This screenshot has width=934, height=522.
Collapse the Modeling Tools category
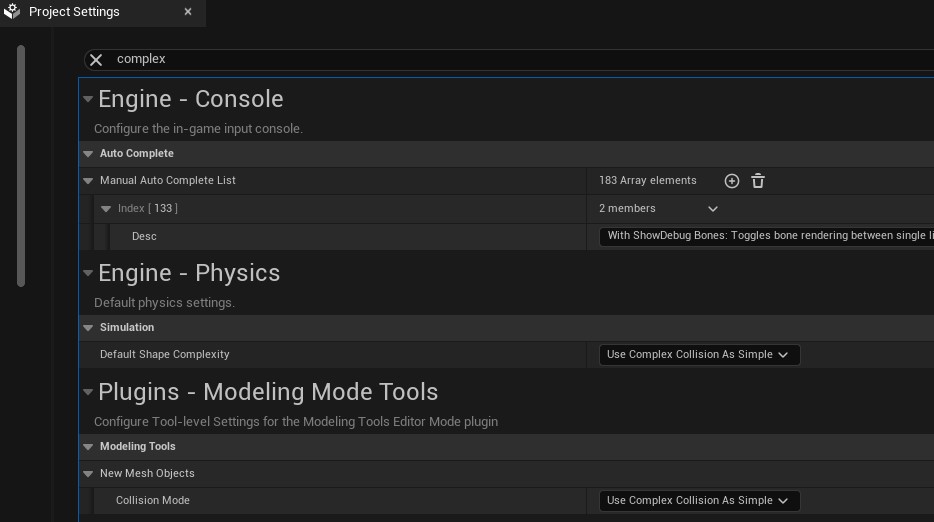click(x=88, y=447)
